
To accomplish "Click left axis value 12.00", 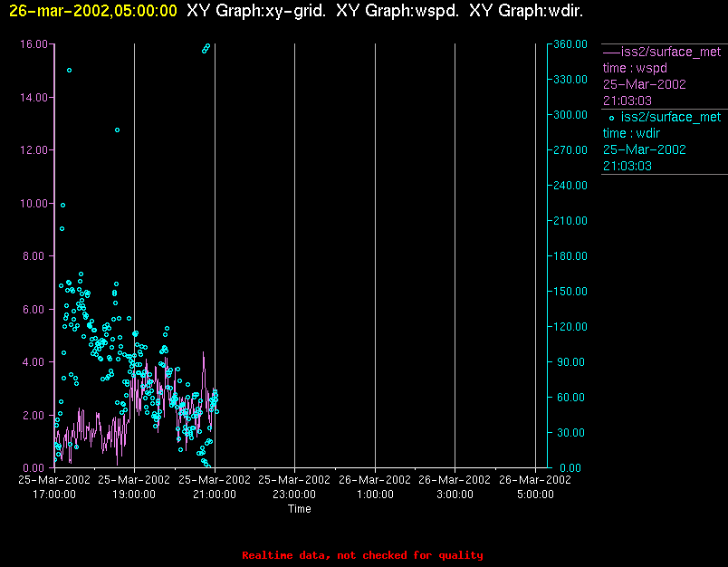I will click(34, 150).
